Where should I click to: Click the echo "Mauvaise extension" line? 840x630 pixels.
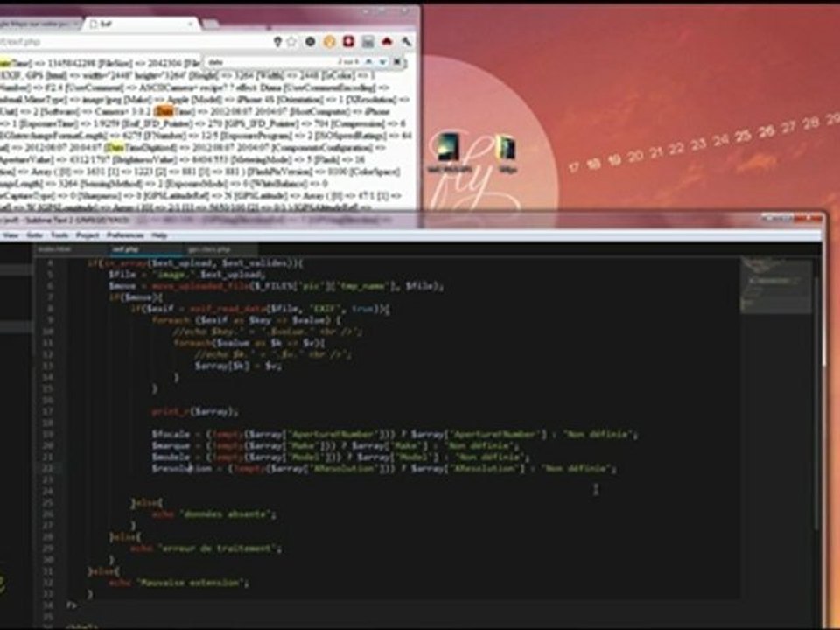tap(178, 583)
